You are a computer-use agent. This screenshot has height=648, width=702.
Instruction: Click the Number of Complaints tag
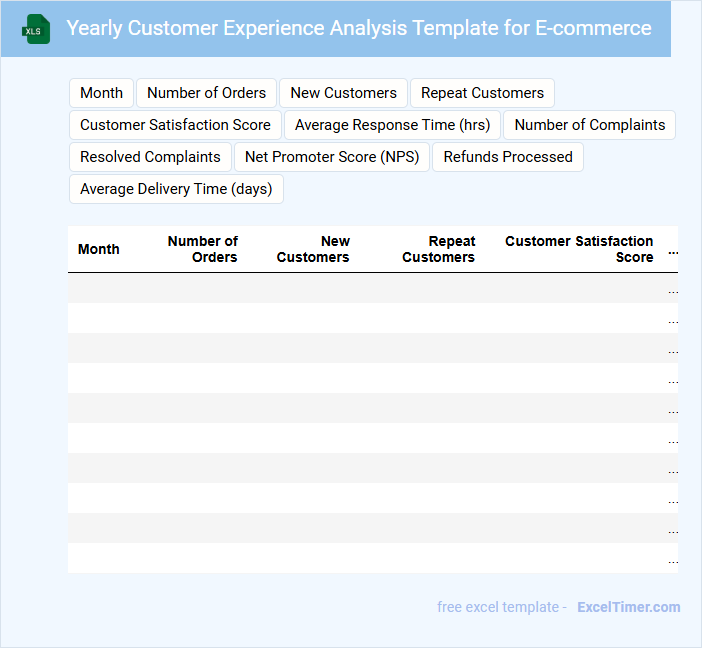pos(589,125)
